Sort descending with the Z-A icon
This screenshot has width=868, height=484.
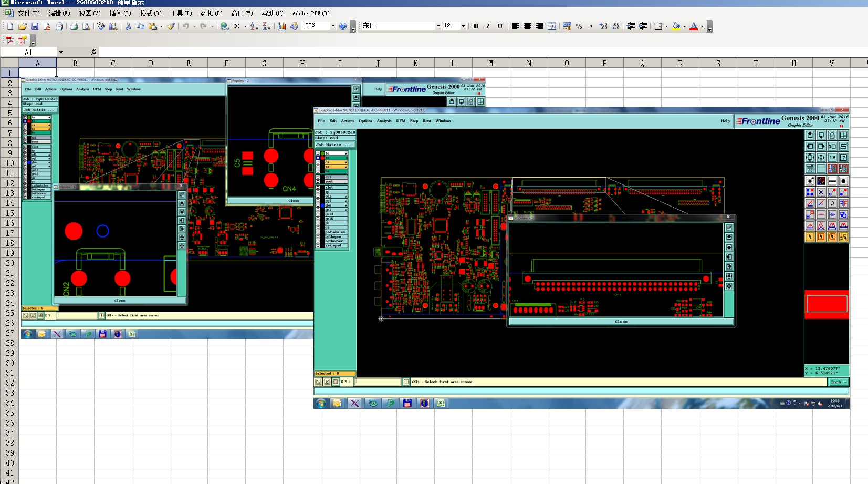point(266,26)
